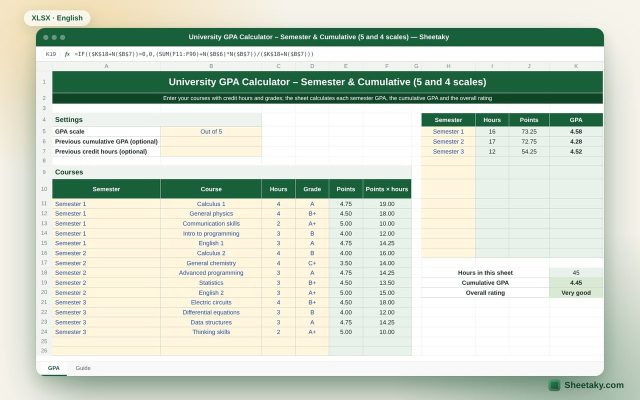Click the 4.52 GPA value
Viewport: 640px width, 400px height.
(576, 151)
